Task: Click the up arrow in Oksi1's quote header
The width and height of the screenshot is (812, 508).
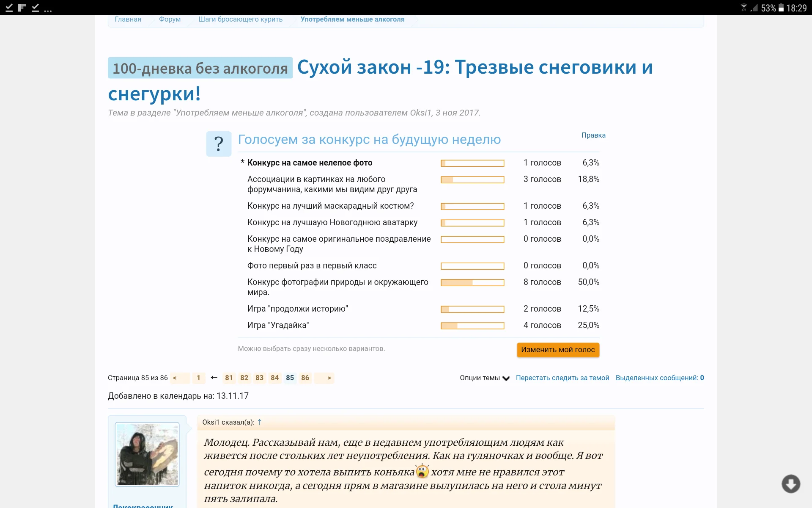Action: click(259, 422)
